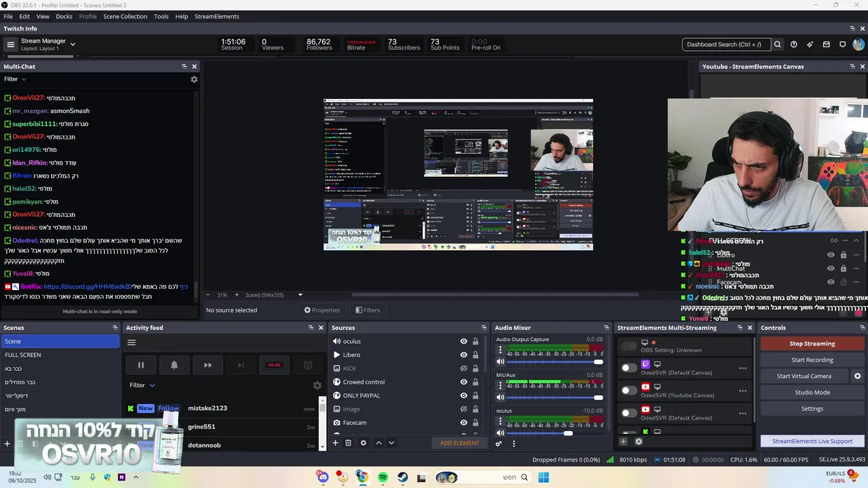Open StreamElements Live Support
This screenshot has width=868, height=488.
point(812,441)
